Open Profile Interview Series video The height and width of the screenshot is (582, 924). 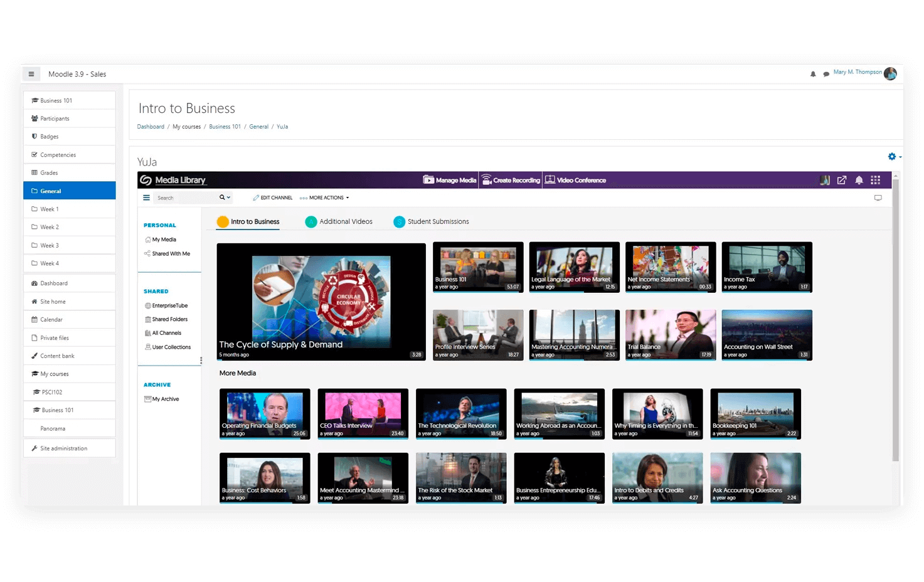pos(478,335)
